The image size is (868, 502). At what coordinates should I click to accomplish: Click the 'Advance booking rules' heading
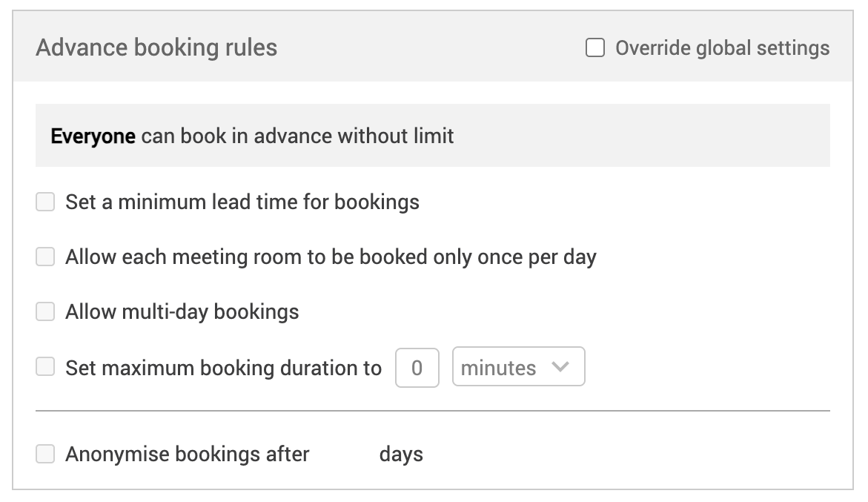(156, 48)
